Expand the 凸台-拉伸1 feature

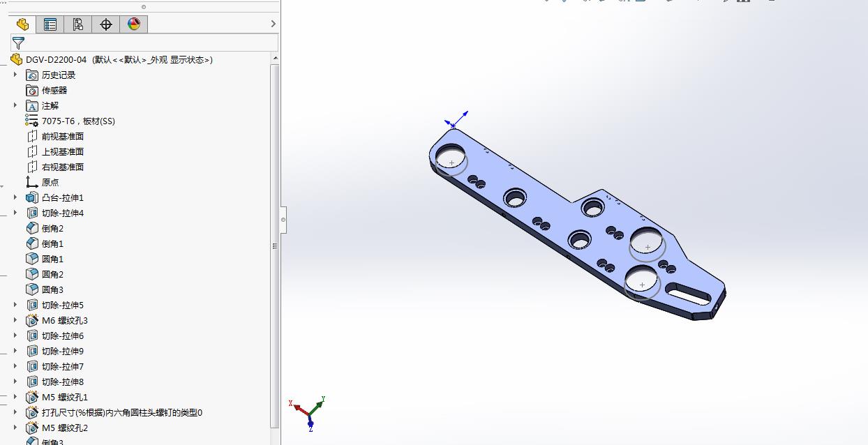pyautogui.click(x=15, y=197)
